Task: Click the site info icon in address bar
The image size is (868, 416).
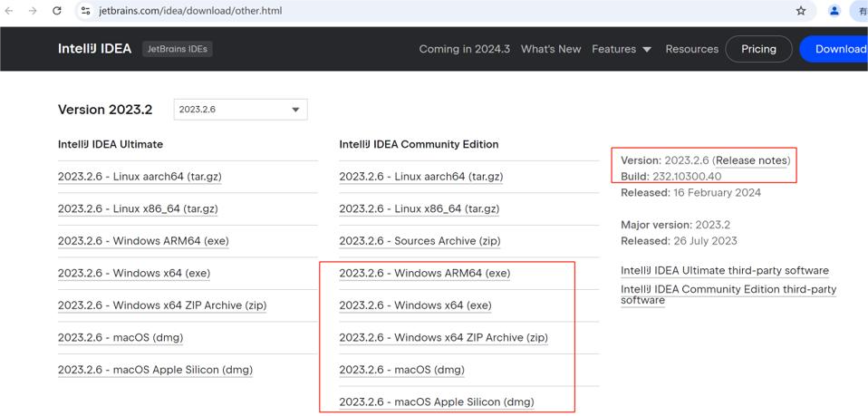Action: (86, 11)
